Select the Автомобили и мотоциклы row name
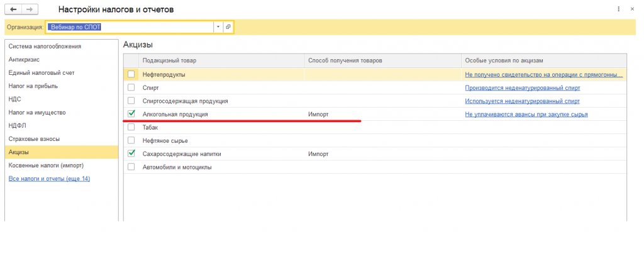The height and width of the screenshot is (265, 644). [177, 167]
